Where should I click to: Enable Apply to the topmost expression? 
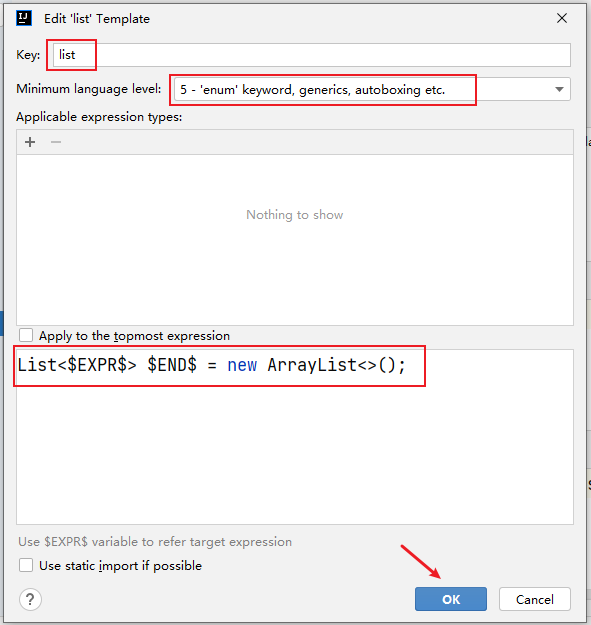pos(26,335)
